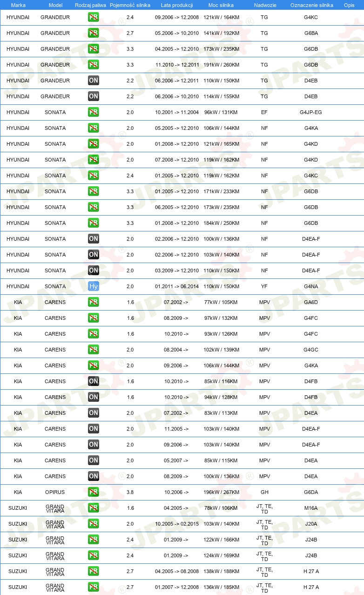
Task: Click the petrol icon in the Grandeur 191kW / 260KM row
Action: click(x=94, y=65)
